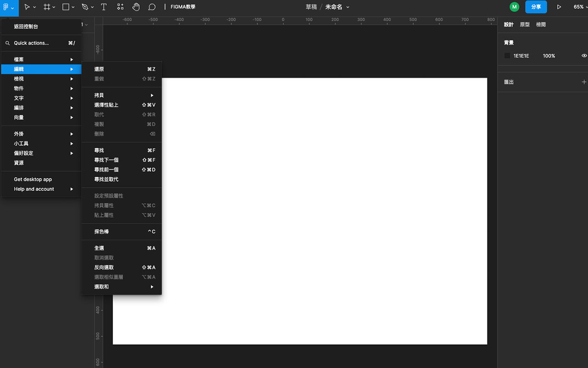Screen dimensions: 588x368
Task: Select the Move tool
Action: (27, 6)
